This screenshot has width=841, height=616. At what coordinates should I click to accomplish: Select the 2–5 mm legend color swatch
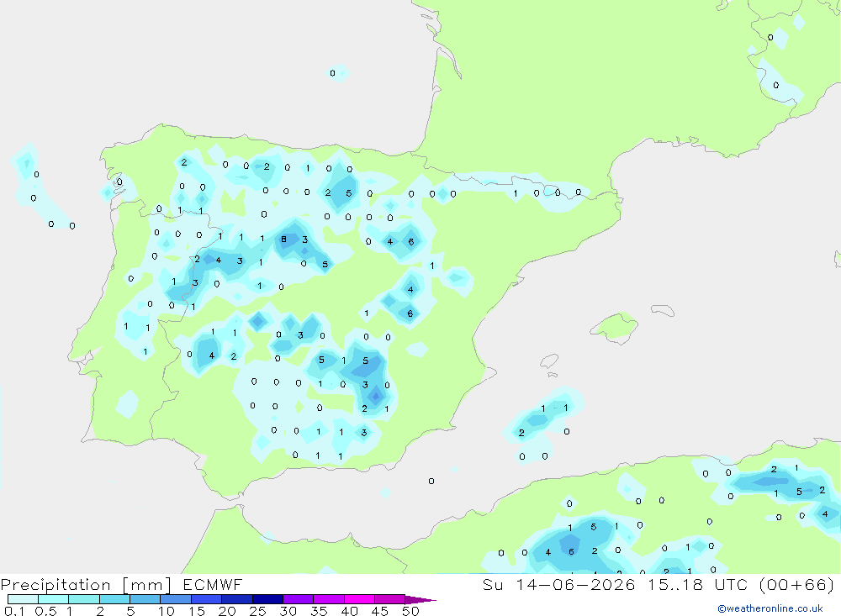(x=114, y=599)
